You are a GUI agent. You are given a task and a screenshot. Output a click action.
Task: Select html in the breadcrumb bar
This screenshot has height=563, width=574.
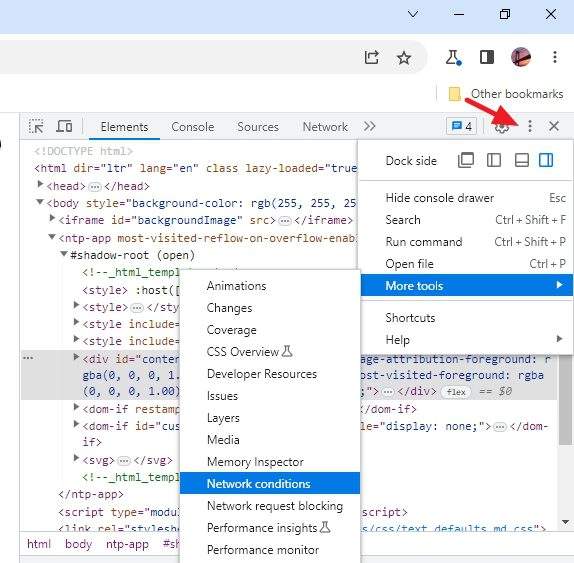(39, 544)
